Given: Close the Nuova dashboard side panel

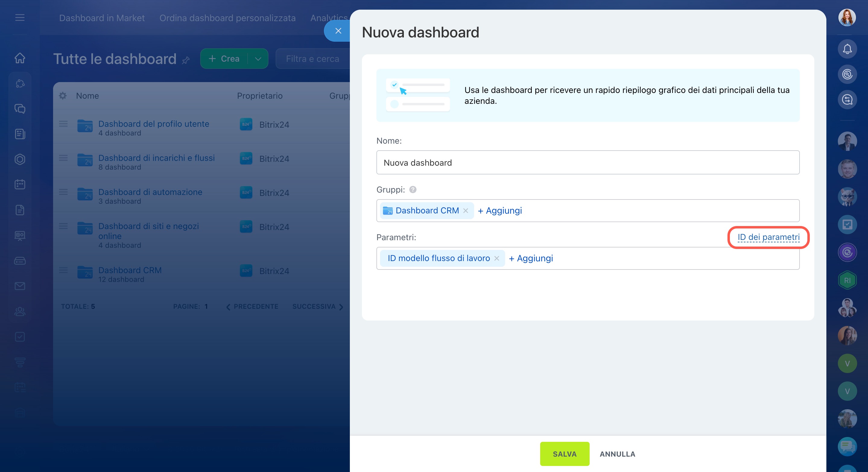Looking at the screenshot, I should [338, 31].
